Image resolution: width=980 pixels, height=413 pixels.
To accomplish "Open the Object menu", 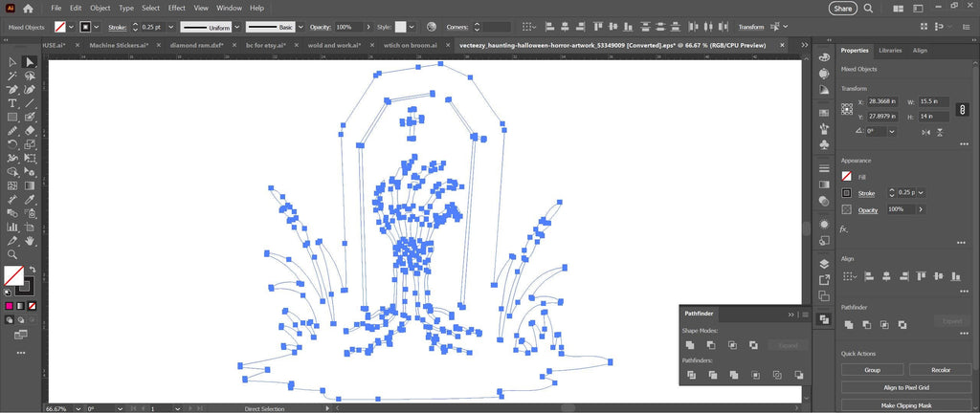I will (x=100, y=8).
